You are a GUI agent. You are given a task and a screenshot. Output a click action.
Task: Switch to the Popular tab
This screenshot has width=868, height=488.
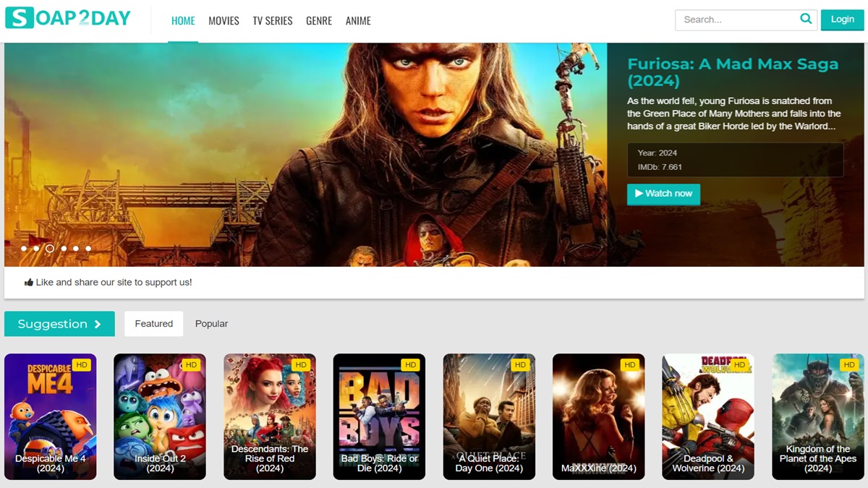[x=211, y=324]
